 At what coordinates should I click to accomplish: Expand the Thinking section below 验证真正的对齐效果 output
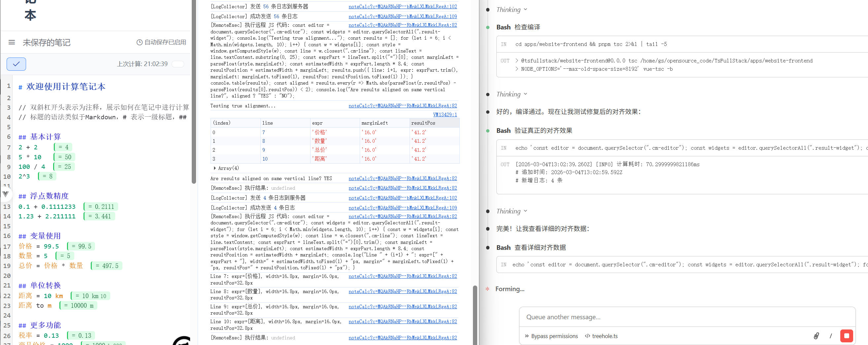511,211
